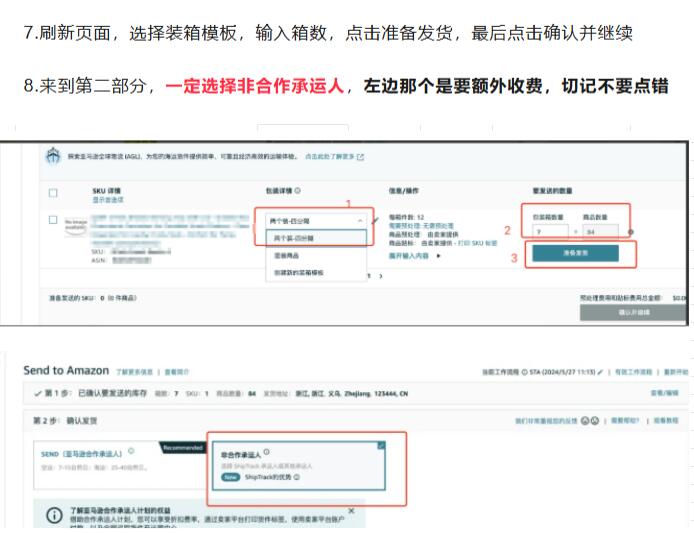The height and width of the screenshot is (533, 694).
Task: Click the 需要帮助? link in step 2
Action: point(625,421)
